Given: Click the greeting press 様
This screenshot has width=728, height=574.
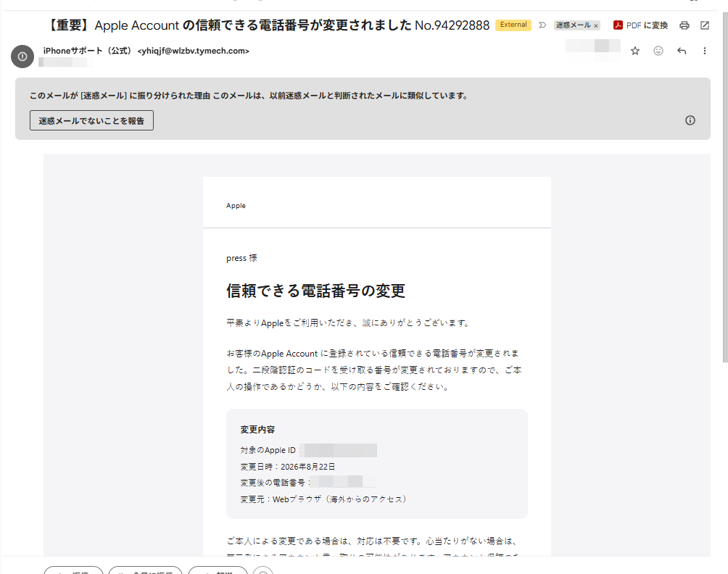Looking at the screenshot, I should (241, 258).
